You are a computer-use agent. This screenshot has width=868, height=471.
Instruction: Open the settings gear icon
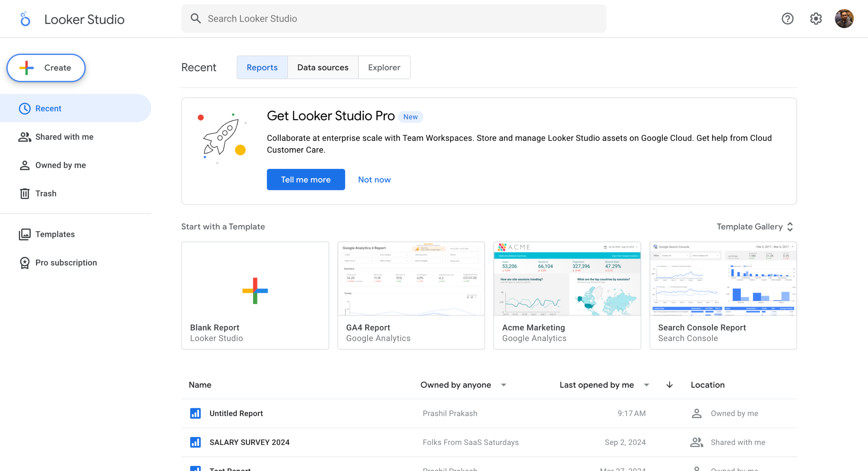click(815, 19)
